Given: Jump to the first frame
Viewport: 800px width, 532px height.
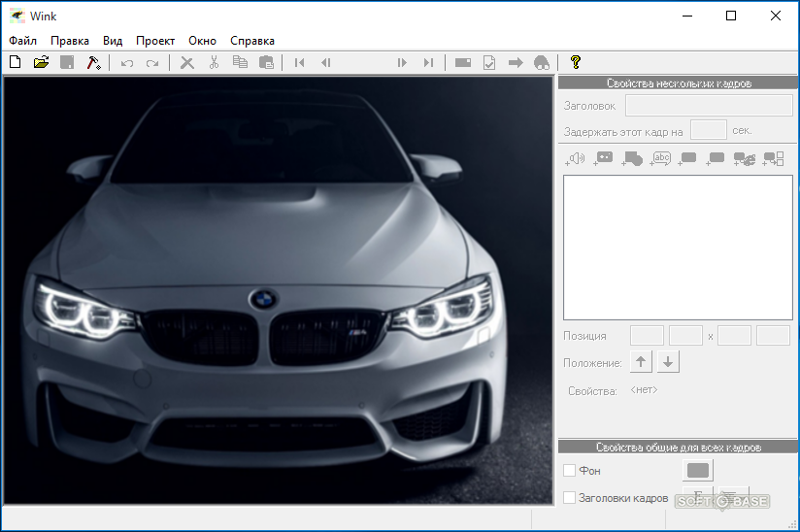Looking at the screenshot, I should click(299, 63).
